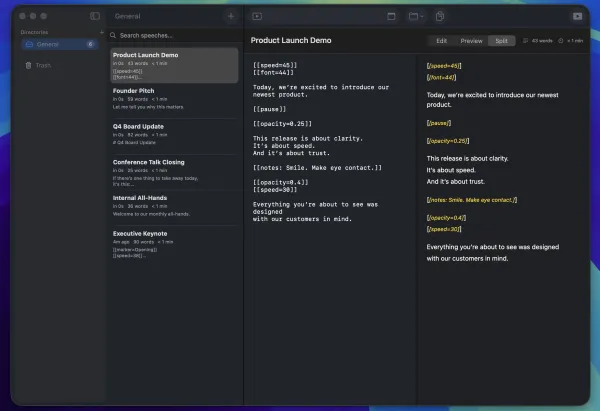Click the search magnifier icon
Viewport: 600px width, 411px height.
pos(113,35)
